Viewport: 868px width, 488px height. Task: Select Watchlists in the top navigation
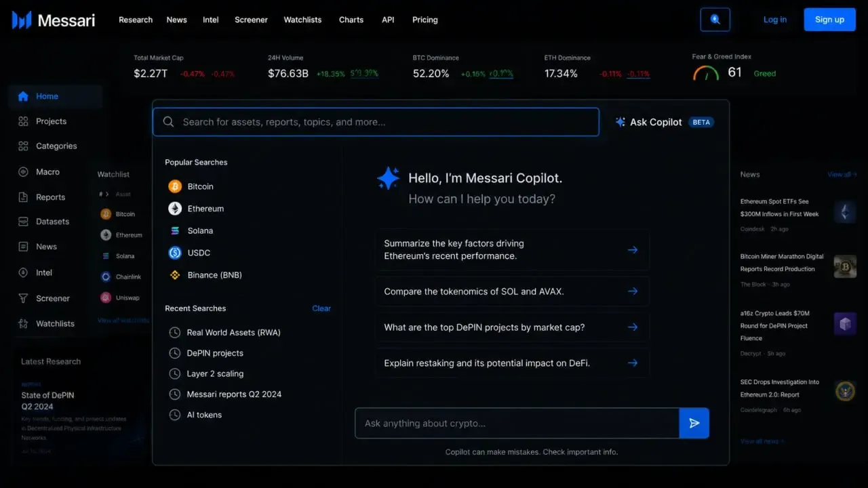[x=302, y=20]
